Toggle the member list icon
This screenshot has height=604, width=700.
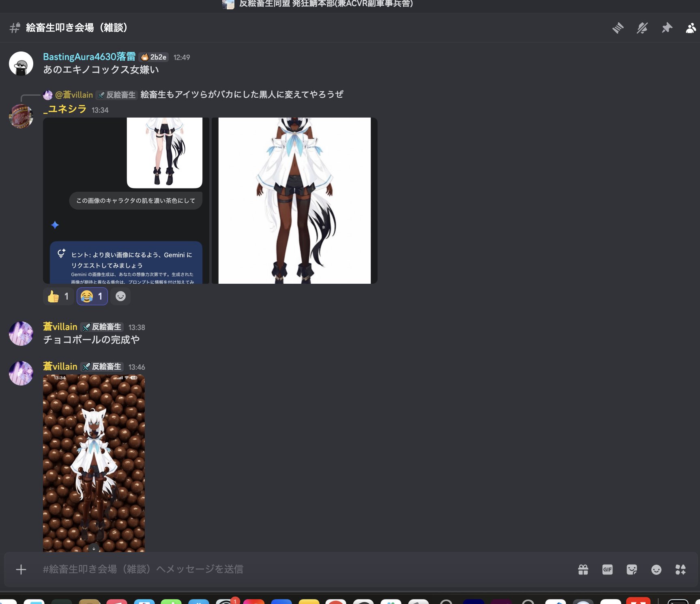point(691,28)
